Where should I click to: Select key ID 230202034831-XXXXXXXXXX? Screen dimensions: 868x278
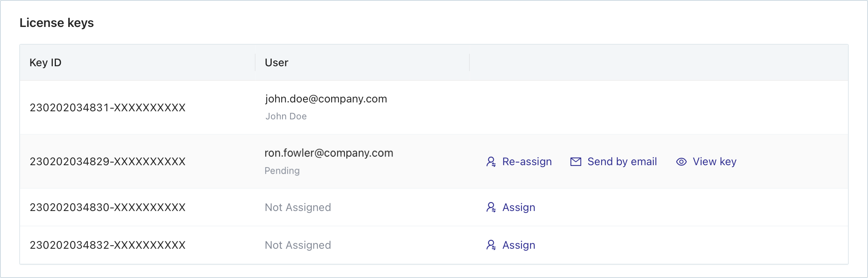108,108
